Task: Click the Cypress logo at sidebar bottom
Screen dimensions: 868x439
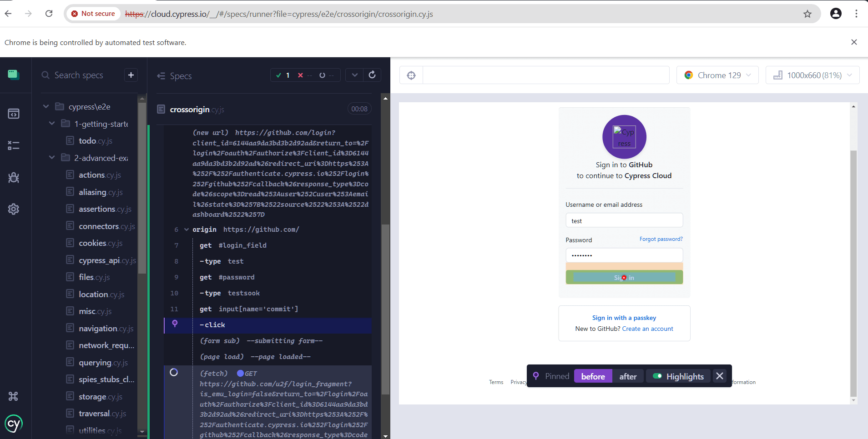Action: [14, 424]
